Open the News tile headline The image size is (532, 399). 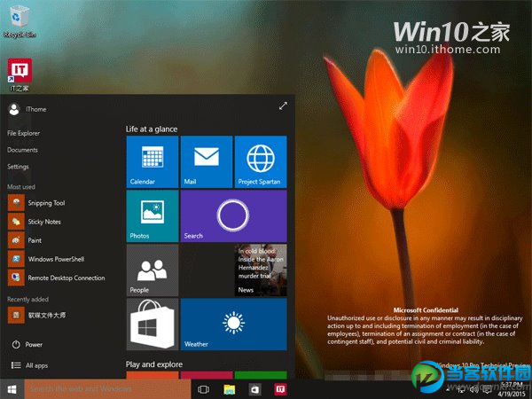[x=260, y=270]
